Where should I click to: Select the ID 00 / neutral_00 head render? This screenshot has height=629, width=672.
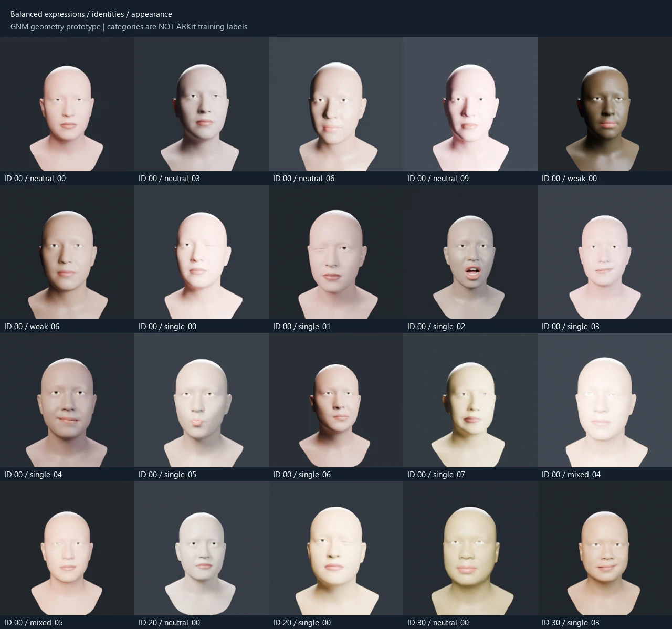(67, 104)
